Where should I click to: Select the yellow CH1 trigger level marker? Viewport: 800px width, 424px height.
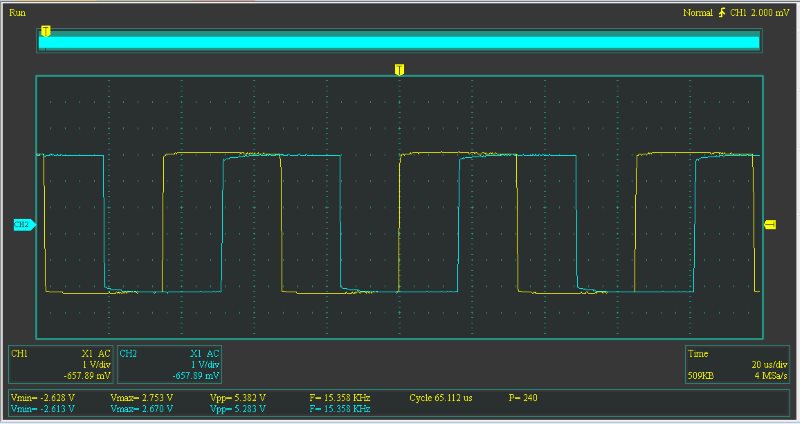[x=770, y=225]
